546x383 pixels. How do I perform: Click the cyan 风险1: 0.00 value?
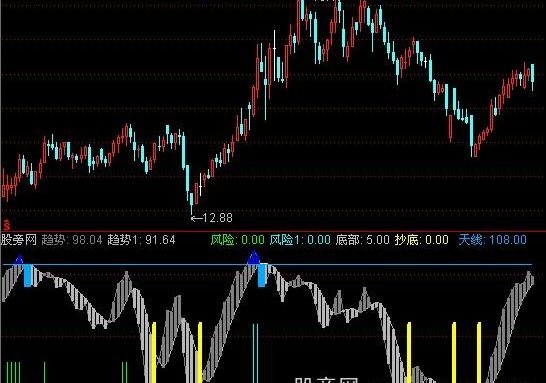tap(300, 240)
